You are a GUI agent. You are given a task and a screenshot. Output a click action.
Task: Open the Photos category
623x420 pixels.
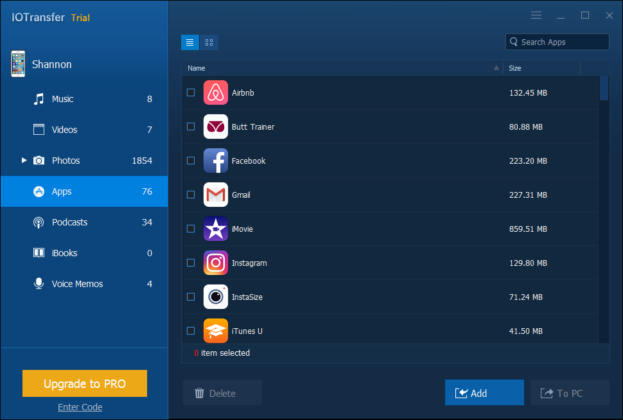84,161
